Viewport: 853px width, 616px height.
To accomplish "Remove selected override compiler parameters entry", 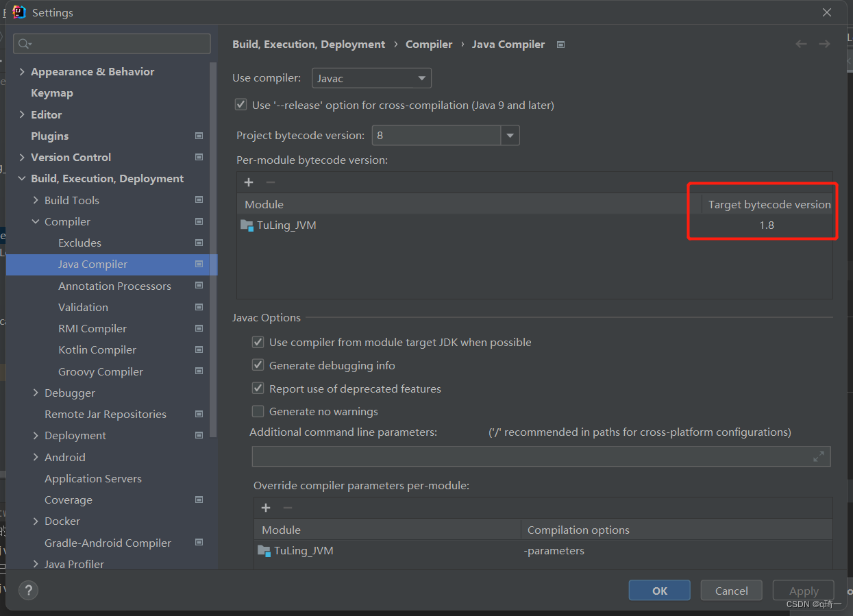I will point(288,508).
